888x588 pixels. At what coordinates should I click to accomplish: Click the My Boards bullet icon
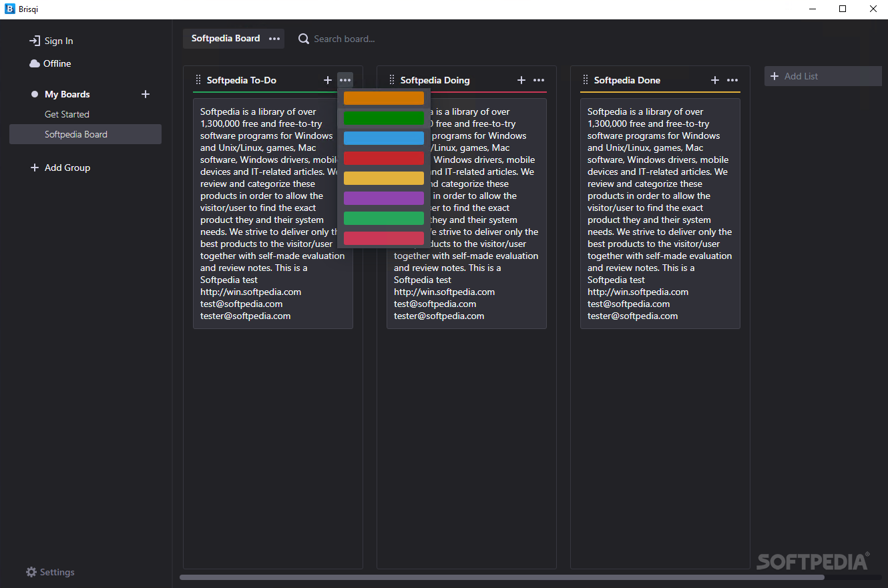point(35,94)
